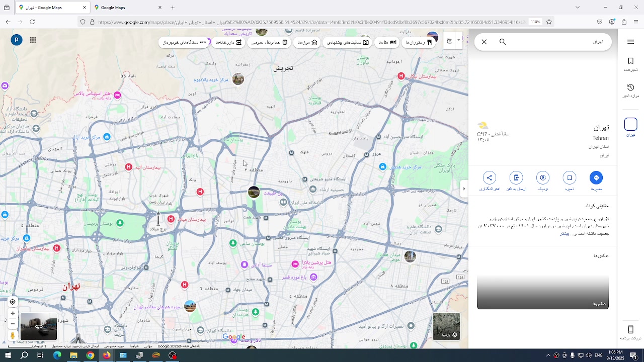Viewport: 644px width, 362px height.
Task: Open a new browser tab
Action: click(173, 8)
